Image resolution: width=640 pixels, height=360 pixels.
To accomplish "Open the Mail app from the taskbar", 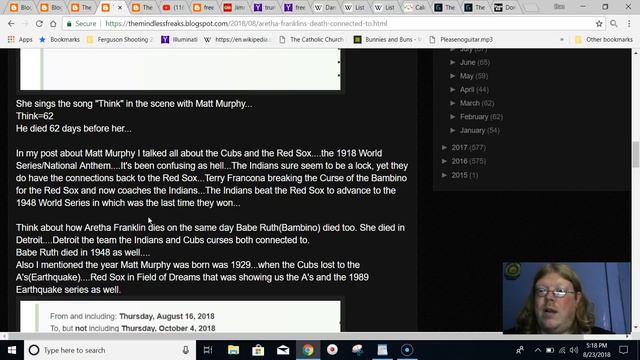I will click(283, 350).
